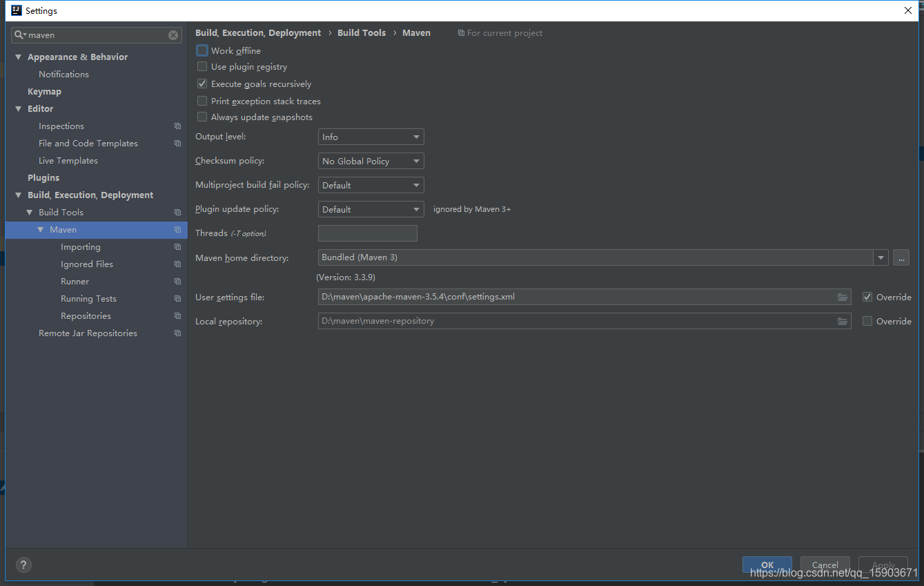Clear the maven search field
This screenshot has width=924, height=586.
pyautogui.click(x=173, y=35)
